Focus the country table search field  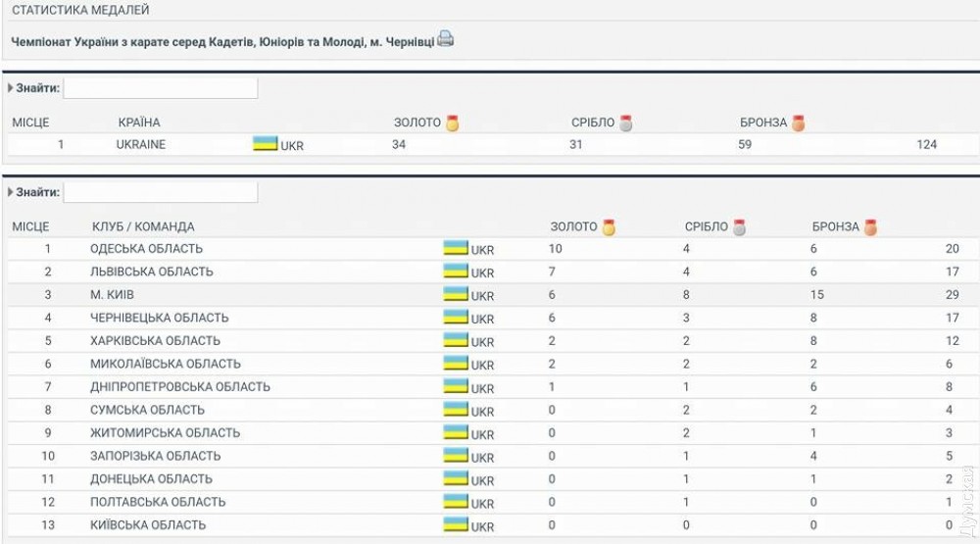[160, 88]
